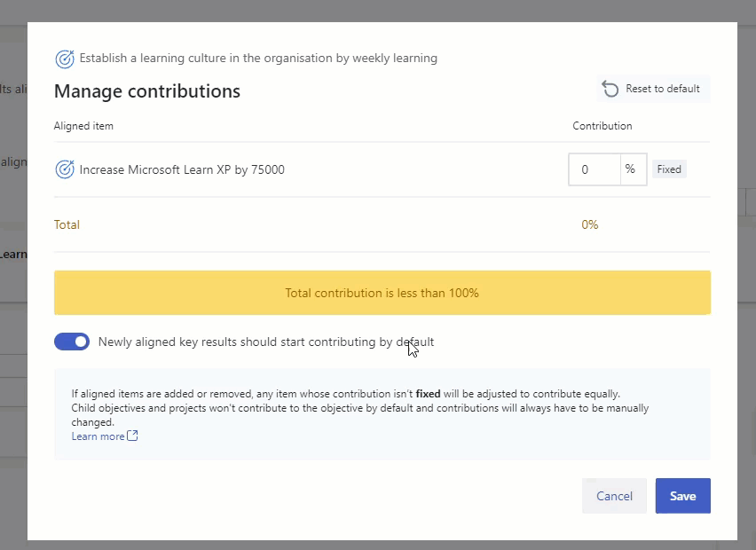Click the Manage contributions heading

[147, 91]
